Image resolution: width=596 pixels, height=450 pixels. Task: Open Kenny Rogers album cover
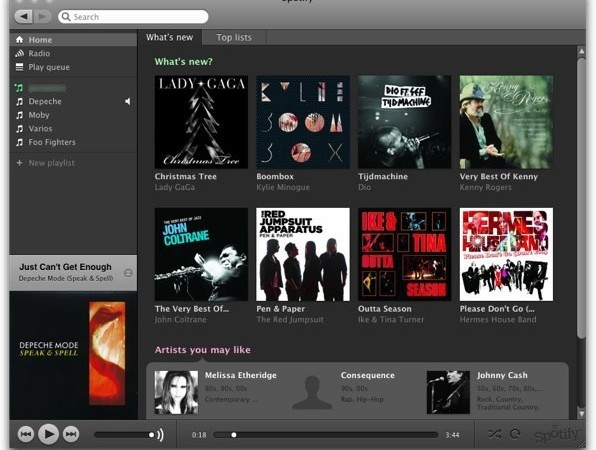pos(506,122)
